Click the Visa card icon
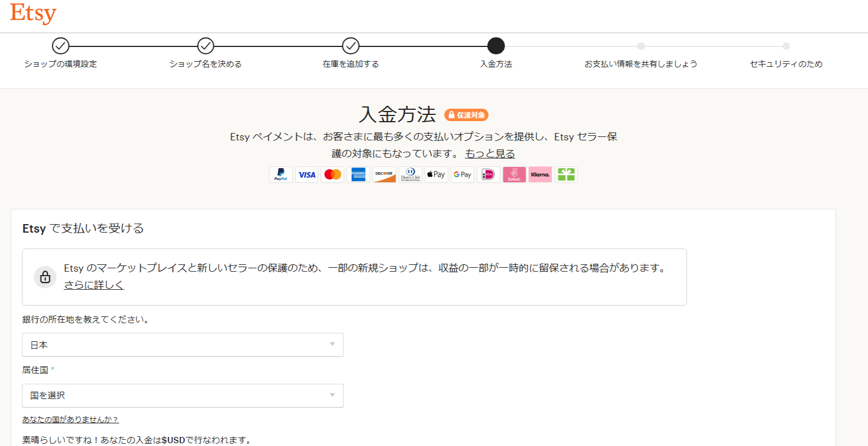This screenshot has height=446, width=868. coord(307,175)
